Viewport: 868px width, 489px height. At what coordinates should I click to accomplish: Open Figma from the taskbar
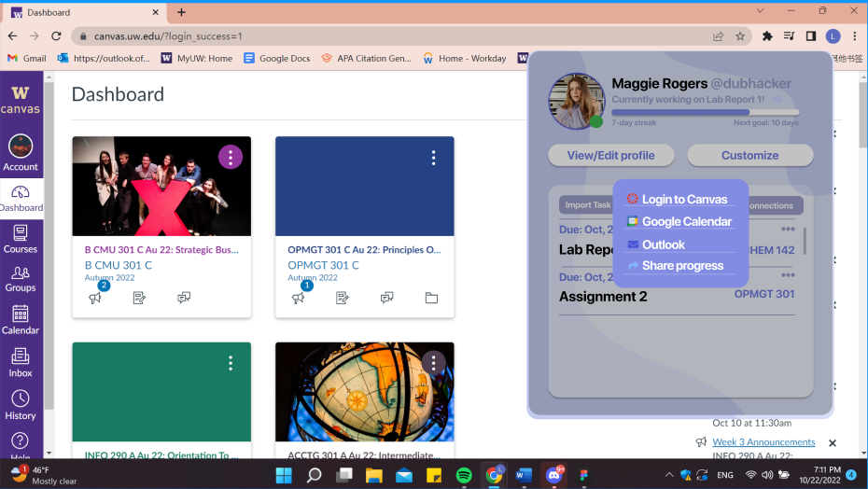[x=583, y=475]
